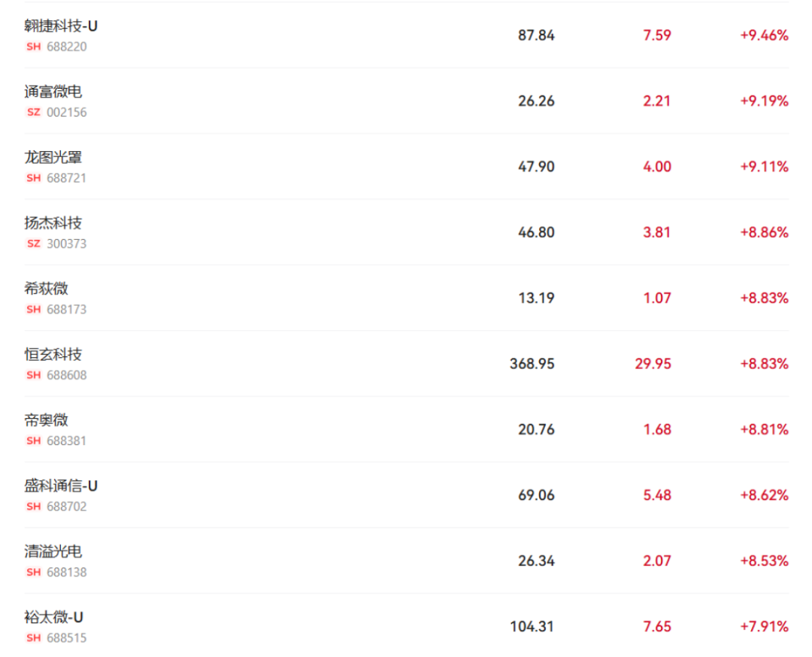Viewport: 812px width, 657px height.
Task: Open the 通富微电 stock name
Action: (53, 92)
